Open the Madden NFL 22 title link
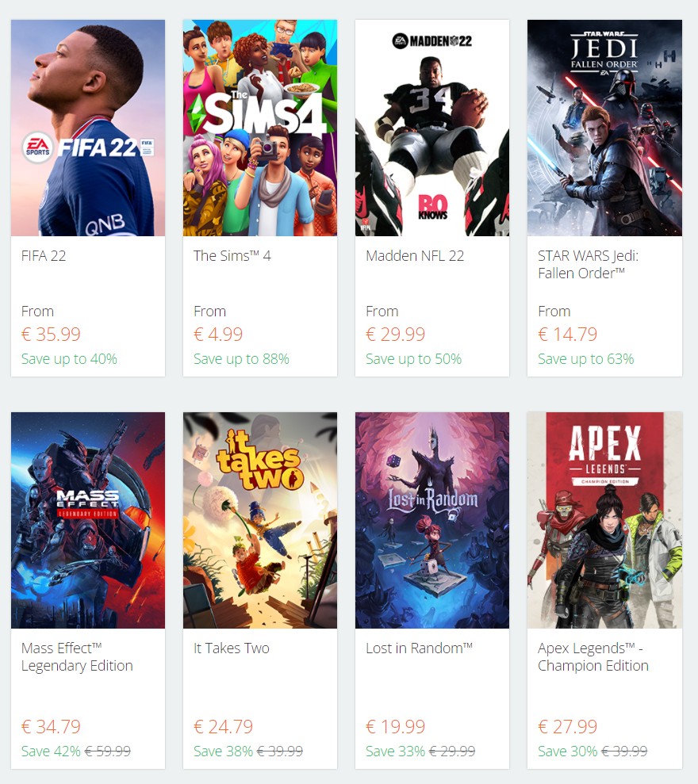 point(415,256)
